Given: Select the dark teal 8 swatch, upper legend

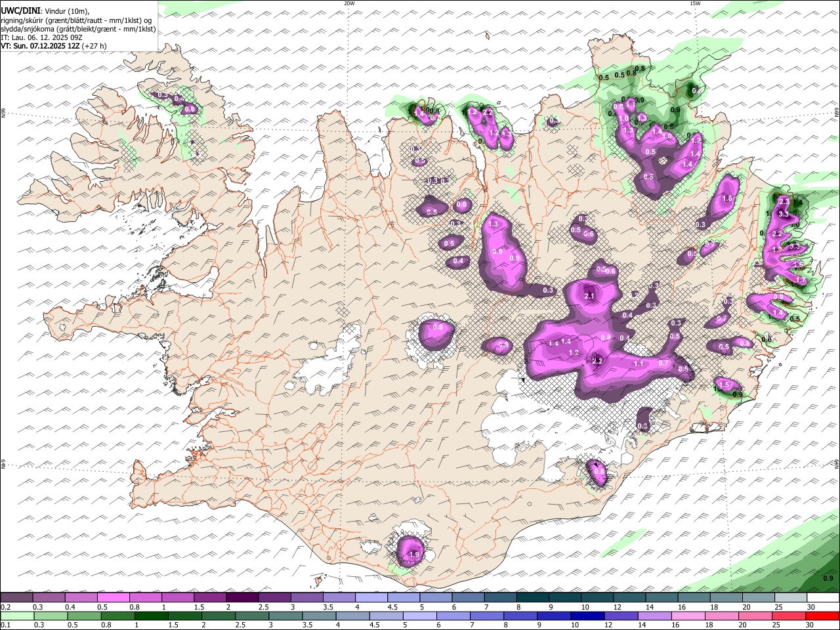Looking at the screenshot, I should (x=532, y=598).
